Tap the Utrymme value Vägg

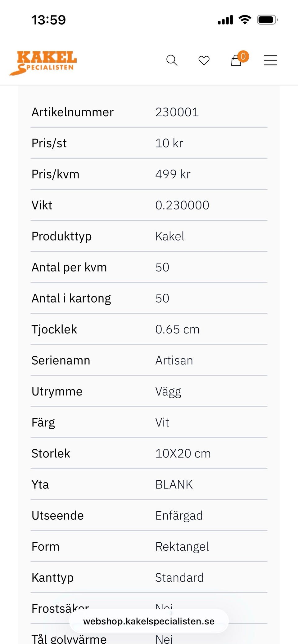[x=168, y=391]
